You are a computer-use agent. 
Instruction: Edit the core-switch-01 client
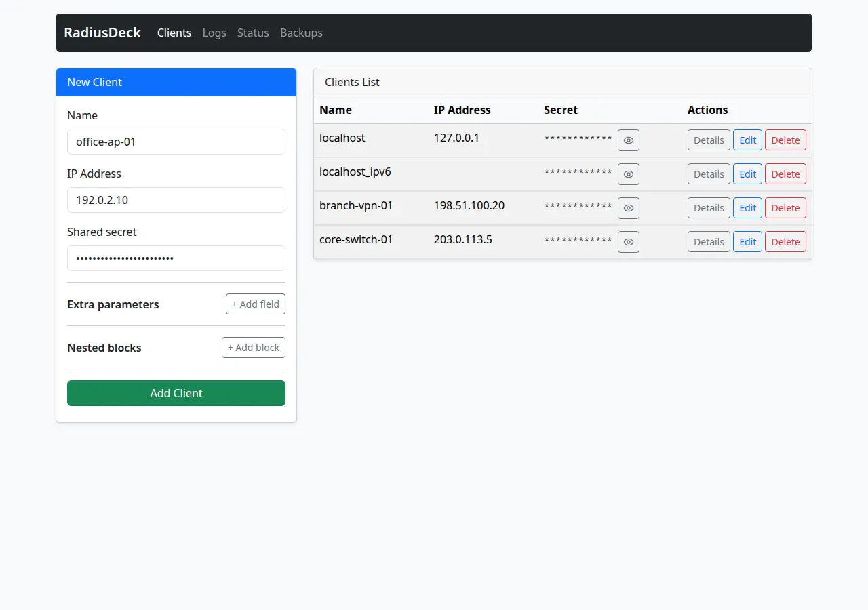(x=747, y=242)
